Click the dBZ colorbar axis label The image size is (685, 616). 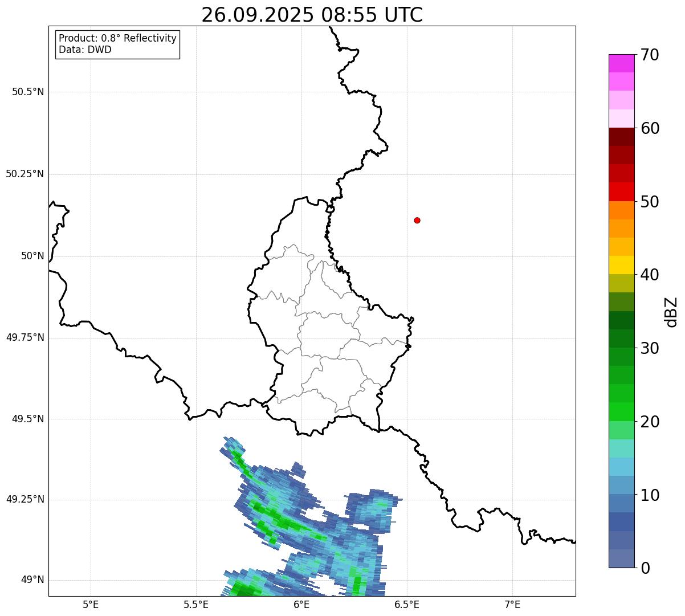(671, 312)
